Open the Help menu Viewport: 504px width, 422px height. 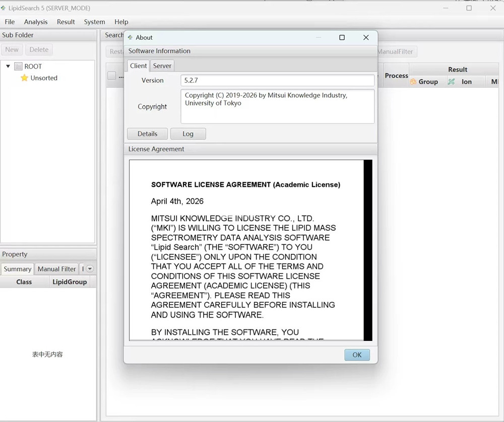pyautogui.click(x=121, y=22)
